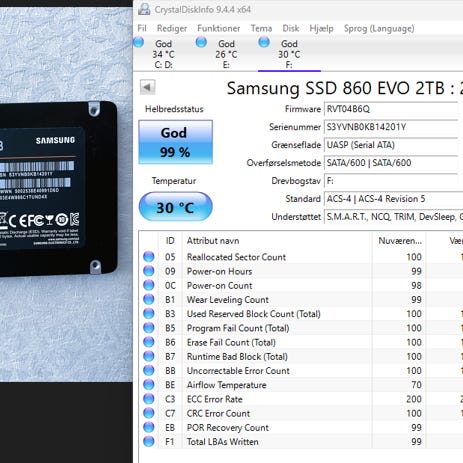463x463 pixels.
Task: Click the ID column header
Action: [170, 241]
